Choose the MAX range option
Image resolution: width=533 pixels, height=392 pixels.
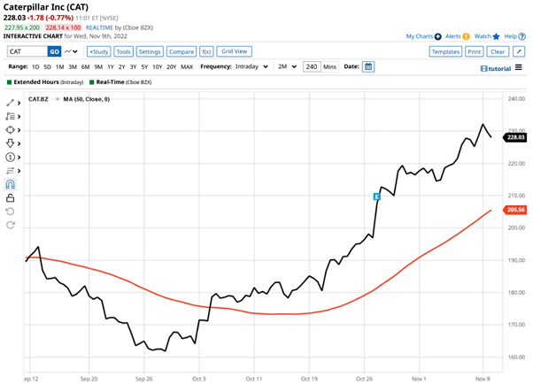coord(187,66)
